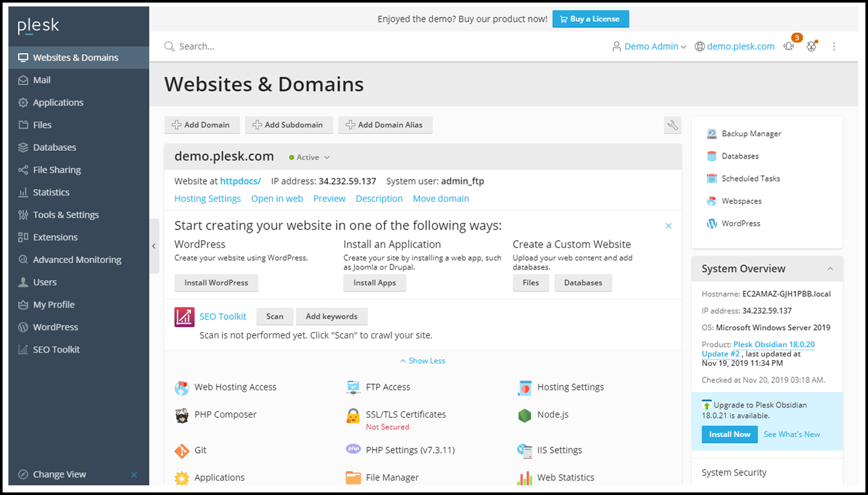Click the advisor dog icon in header
The height and width of the screenshot is (495, 868).
tap(811, 46)
